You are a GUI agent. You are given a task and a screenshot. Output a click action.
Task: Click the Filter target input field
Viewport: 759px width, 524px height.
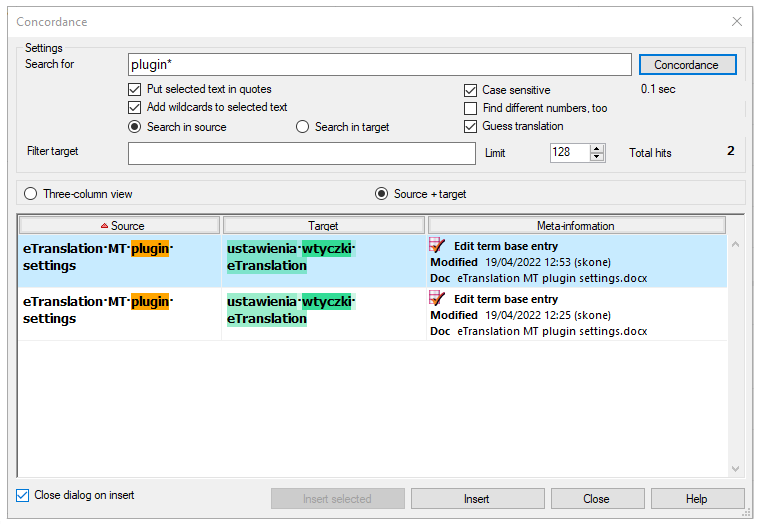(x=302, y=153)
